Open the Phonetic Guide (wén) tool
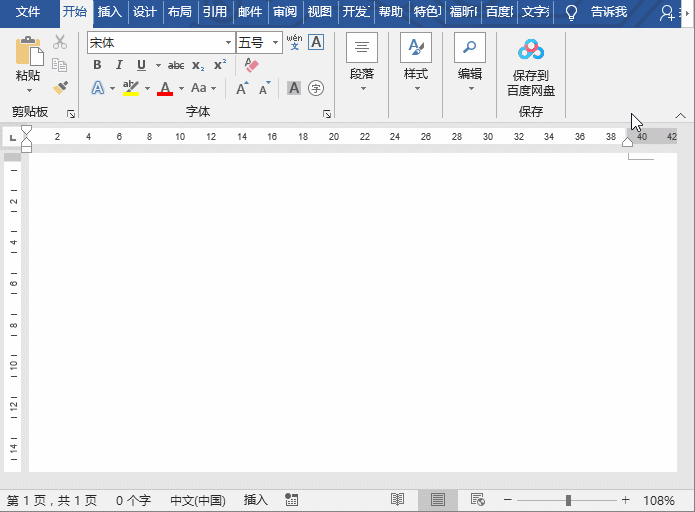The image size is (695, 512). click(294, 42)
